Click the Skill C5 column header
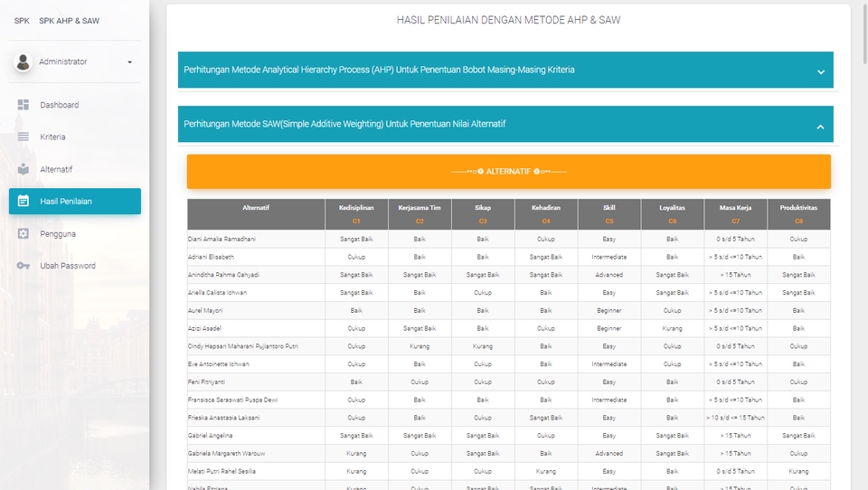This screenshot has width=868, height=490. [609, 214]
